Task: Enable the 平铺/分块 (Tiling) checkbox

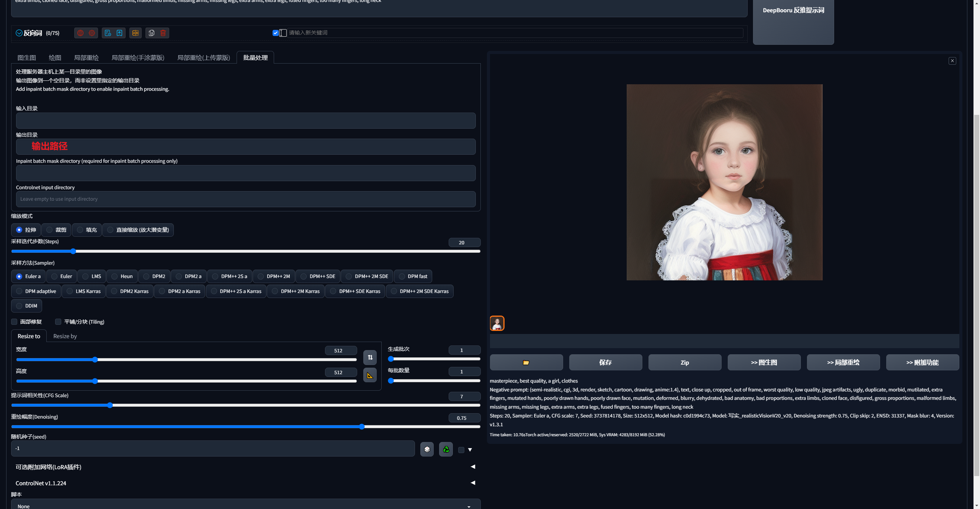Action: coord(58,322)
